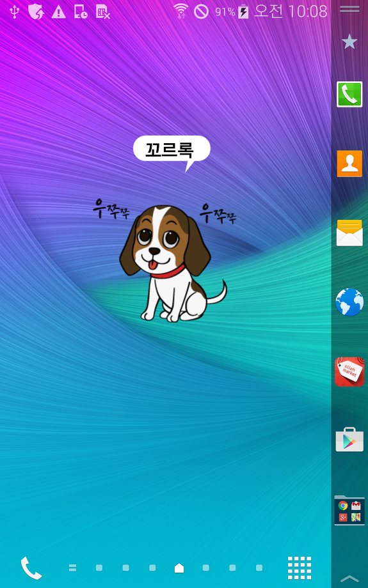Select the second square page dot
This screenshot has width=368, height=588.
coord(126,568)
